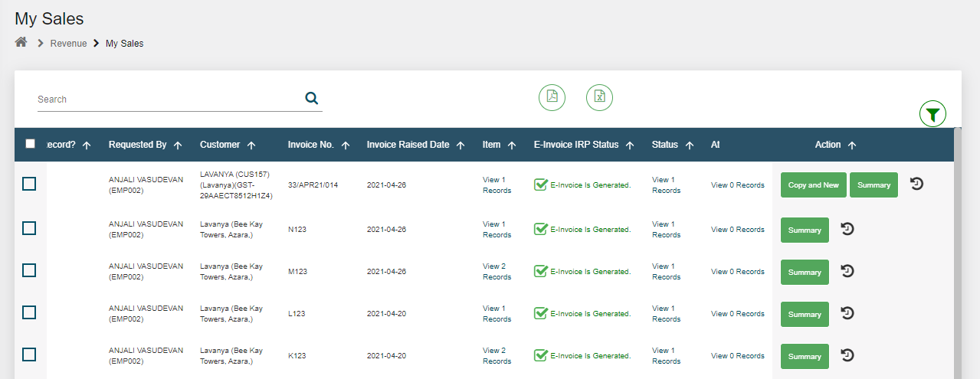Viewport: 980px width, 379px height.
Task: Open Summary for invoice M123
Action: coord(805,272)
